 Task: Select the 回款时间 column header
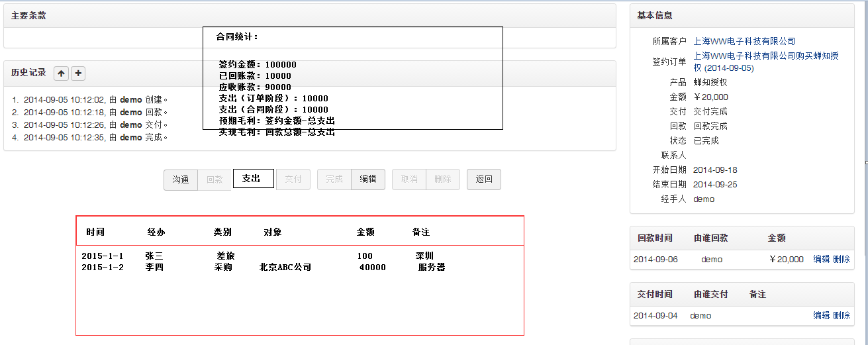(655, 238)
